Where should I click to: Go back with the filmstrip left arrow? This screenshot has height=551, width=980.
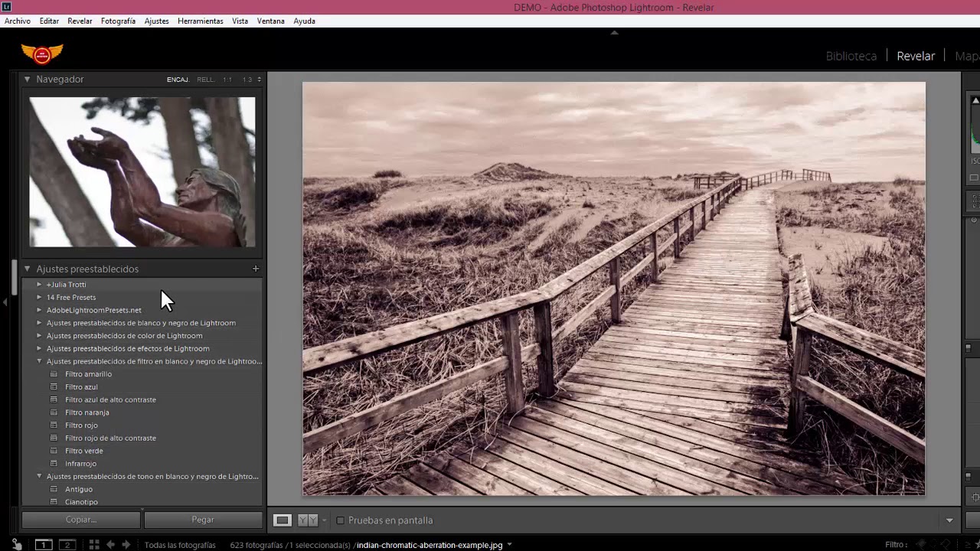pyautogui.click(x=111, y=545)
